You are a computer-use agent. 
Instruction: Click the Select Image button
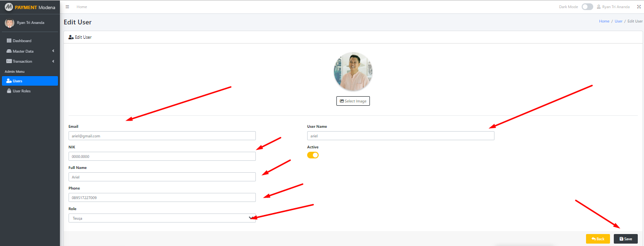tap(353, 101)
